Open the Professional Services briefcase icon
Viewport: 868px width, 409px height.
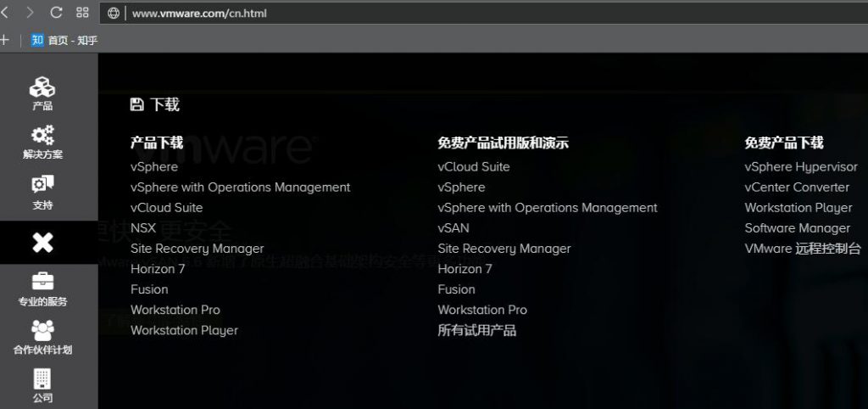(42, 282)
